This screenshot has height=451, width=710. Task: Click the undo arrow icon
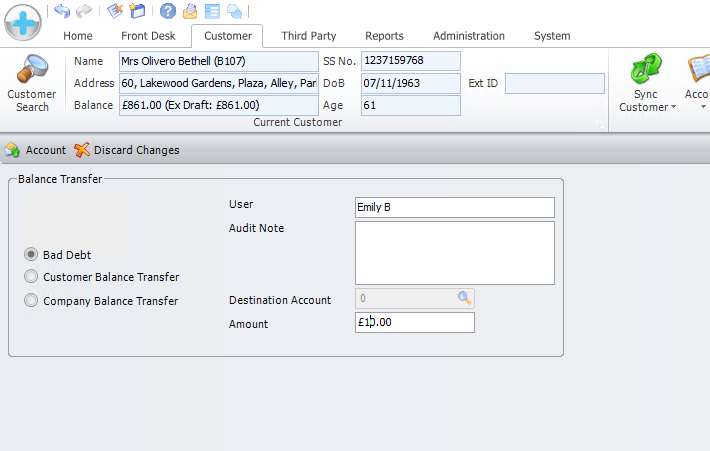coord(63,11)
